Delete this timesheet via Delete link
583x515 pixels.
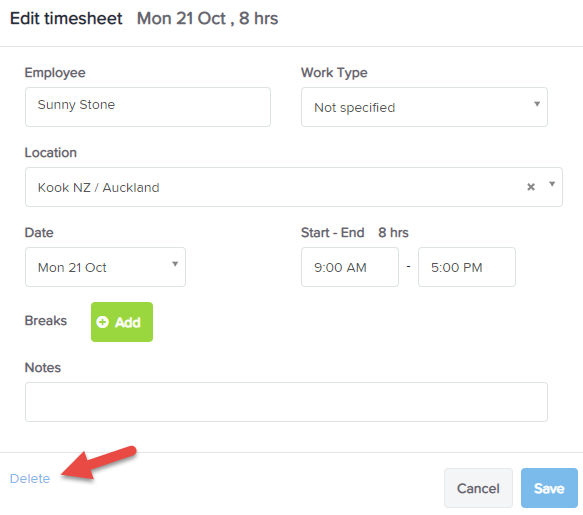(30, 479)
